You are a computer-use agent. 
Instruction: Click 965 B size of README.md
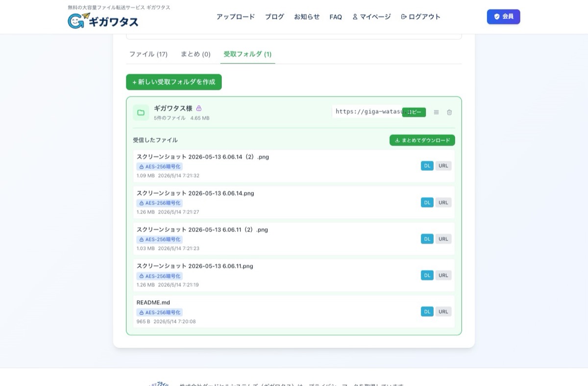(144, 322)
